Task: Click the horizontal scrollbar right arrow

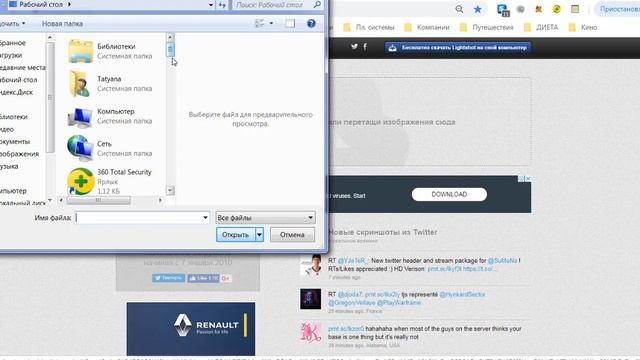Action: [x=160, y=200]
